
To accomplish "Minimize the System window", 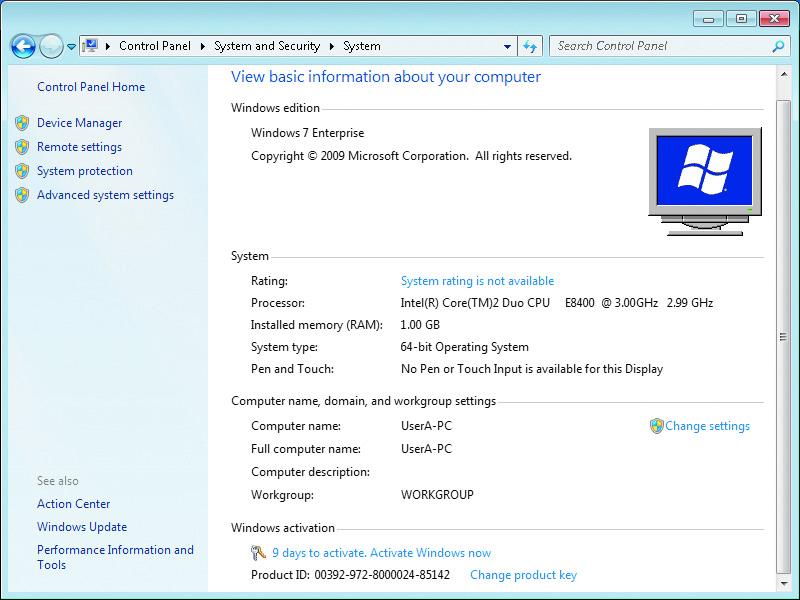I will 708,19.
